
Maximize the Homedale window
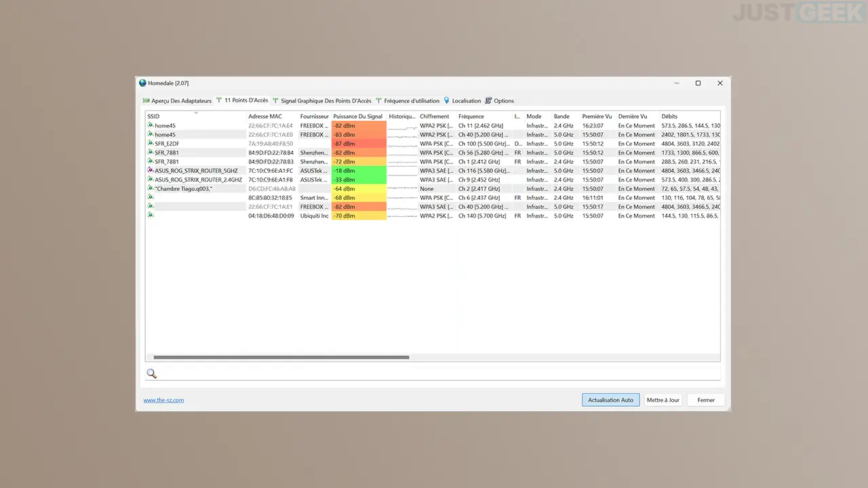(x=698, y=83)
